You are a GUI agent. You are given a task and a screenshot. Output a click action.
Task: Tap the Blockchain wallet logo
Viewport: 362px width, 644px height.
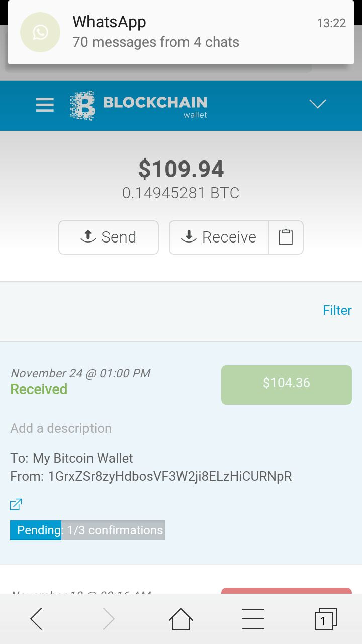(x=138, y=106)
